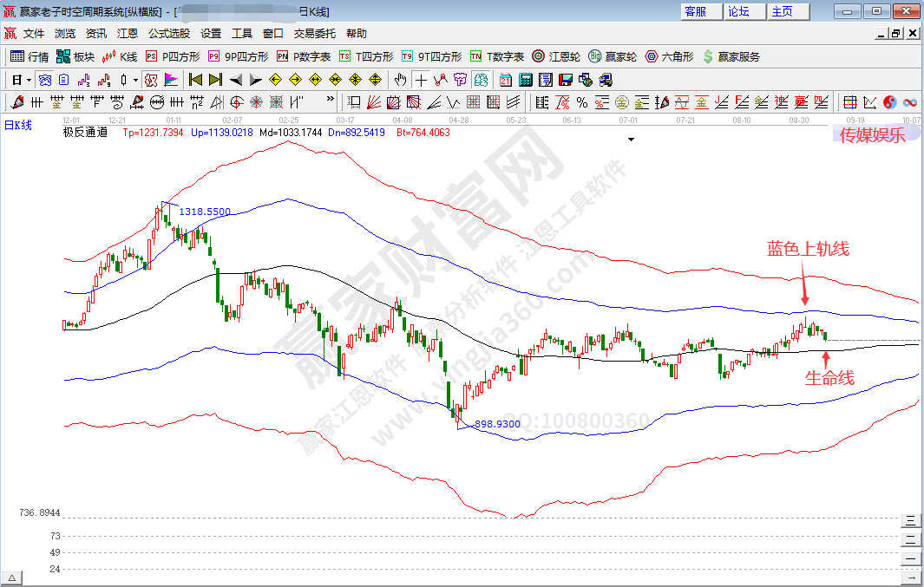This screenshot has width=924, height=587.
Task: Open the 日 period dropdown arrow
Action: [29, 80]
